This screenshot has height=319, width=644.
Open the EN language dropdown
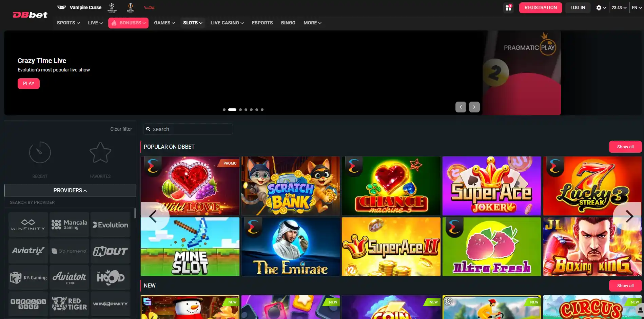coord(637,7)
